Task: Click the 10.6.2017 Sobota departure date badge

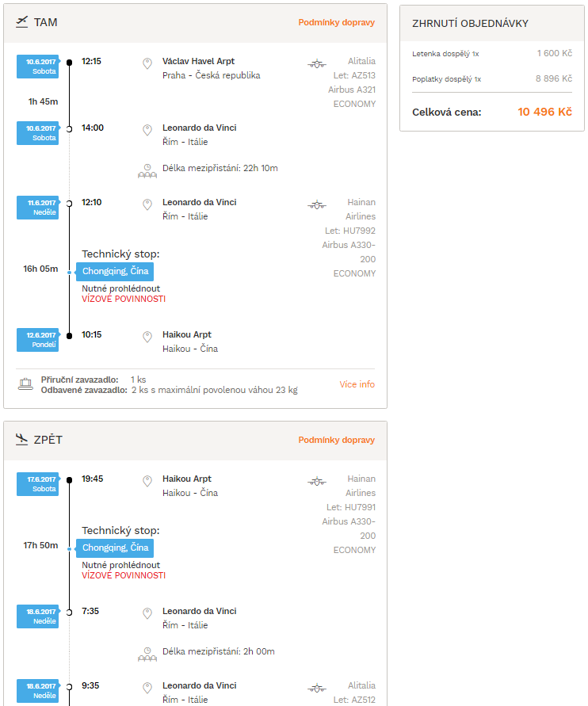Action: 38,67
